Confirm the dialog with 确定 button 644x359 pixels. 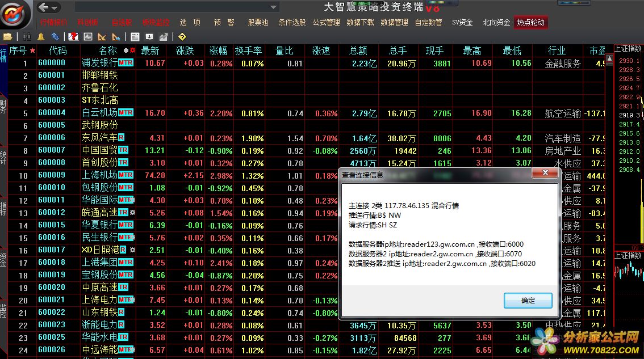(528, 301)
